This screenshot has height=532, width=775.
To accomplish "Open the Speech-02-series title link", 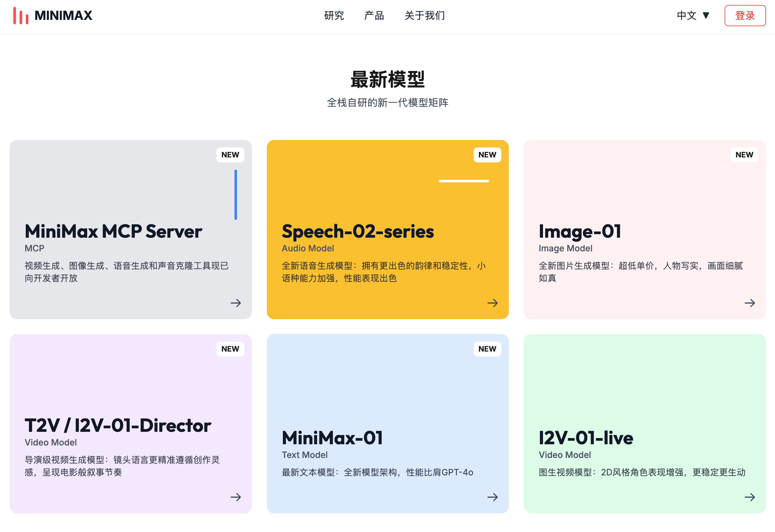I will (357, 231).
